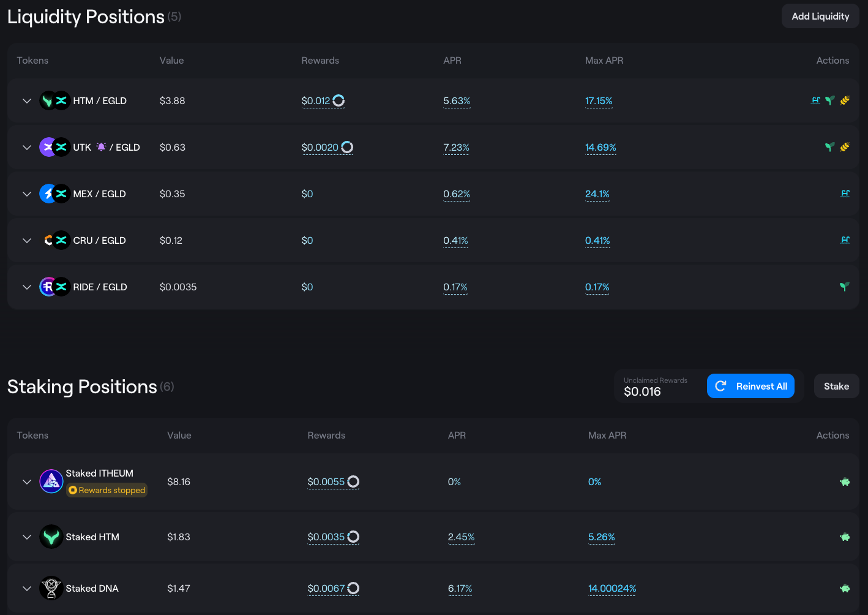Screen dimensions: 868x615
Task: Expand the Staked ITHEUM position details
Action: pos(27,482)
